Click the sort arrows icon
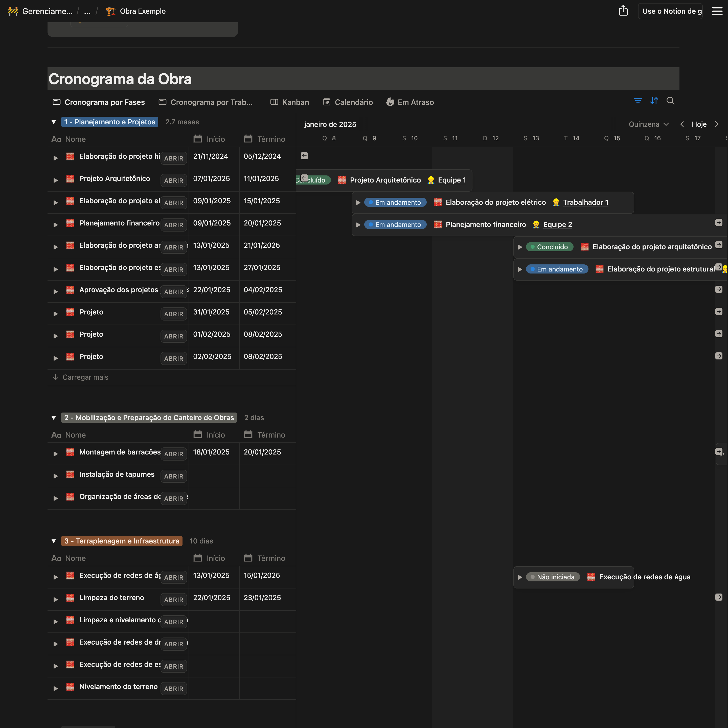This screenshot has height=728, width=728. coord(654,101)
